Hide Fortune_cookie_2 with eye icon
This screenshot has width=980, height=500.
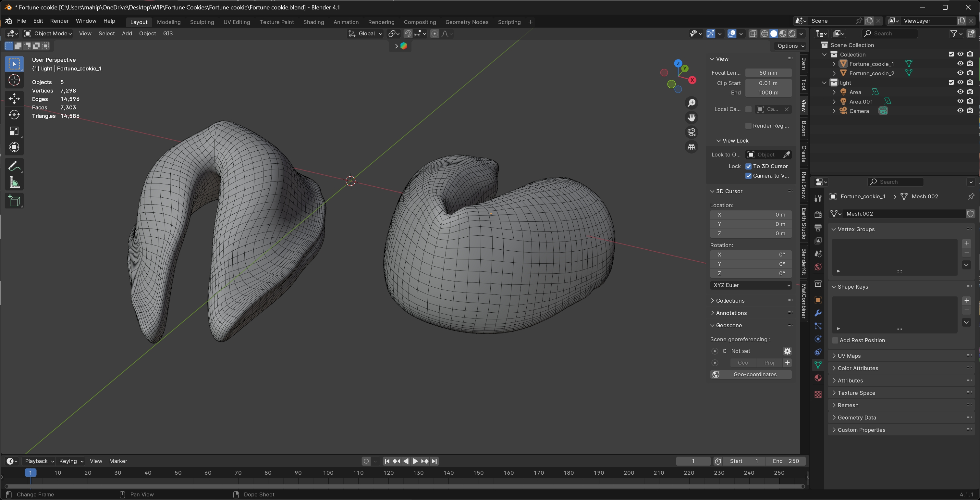click(x=960, y=73)
